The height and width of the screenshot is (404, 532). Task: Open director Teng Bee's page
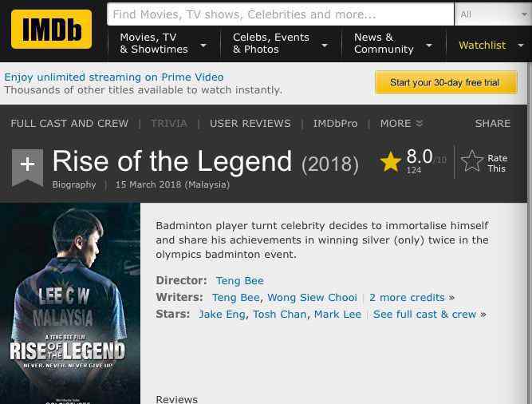click(239, 281)
